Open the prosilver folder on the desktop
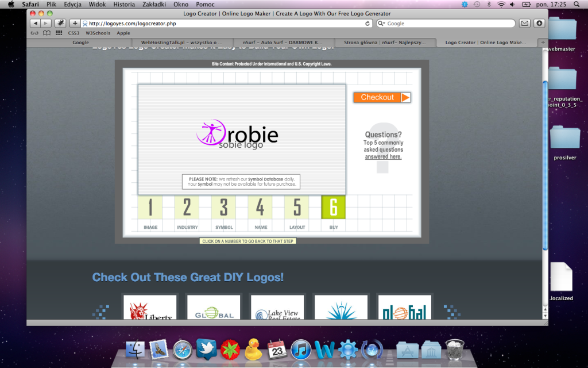This screenshot has width=588, height=368. (x=565, y=143)
